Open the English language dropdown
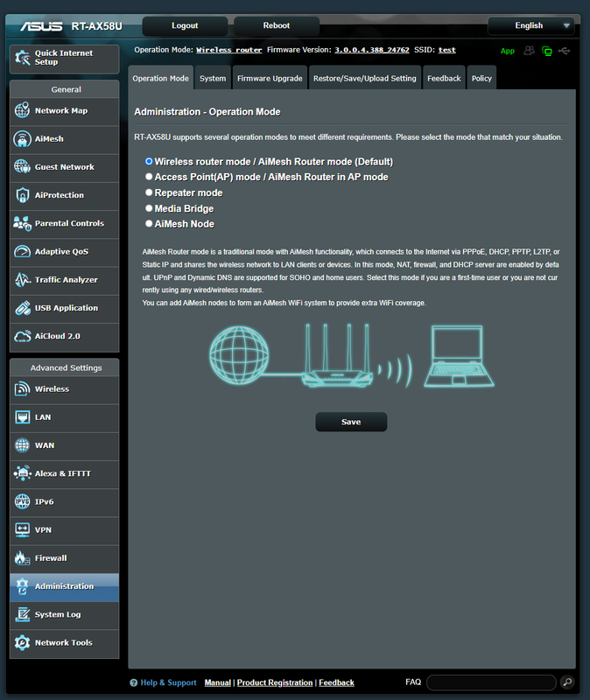 (x=530, y=26)
